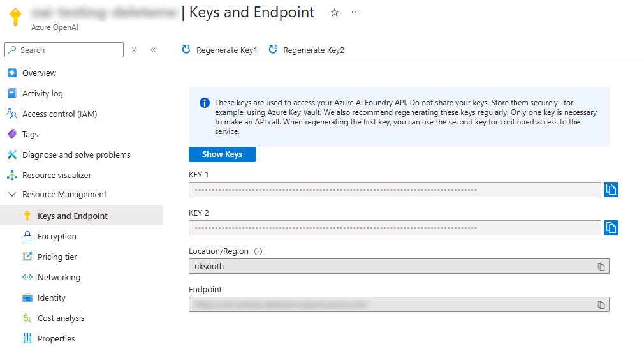This screenshot has width=644, height=351.
Task: Open the Cost analysis page
Action: pyautogui.click(x=61, y=318)
